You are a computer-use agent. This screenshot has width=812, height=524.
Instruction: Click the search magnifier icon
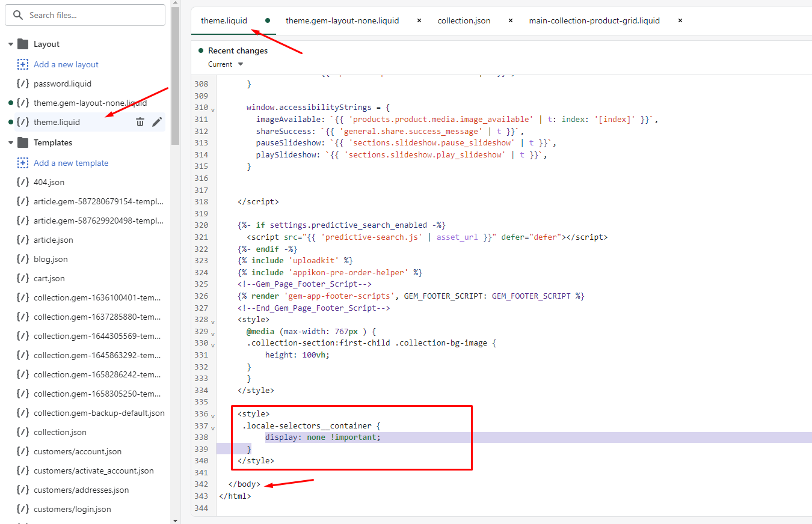[x=18, y=15]
